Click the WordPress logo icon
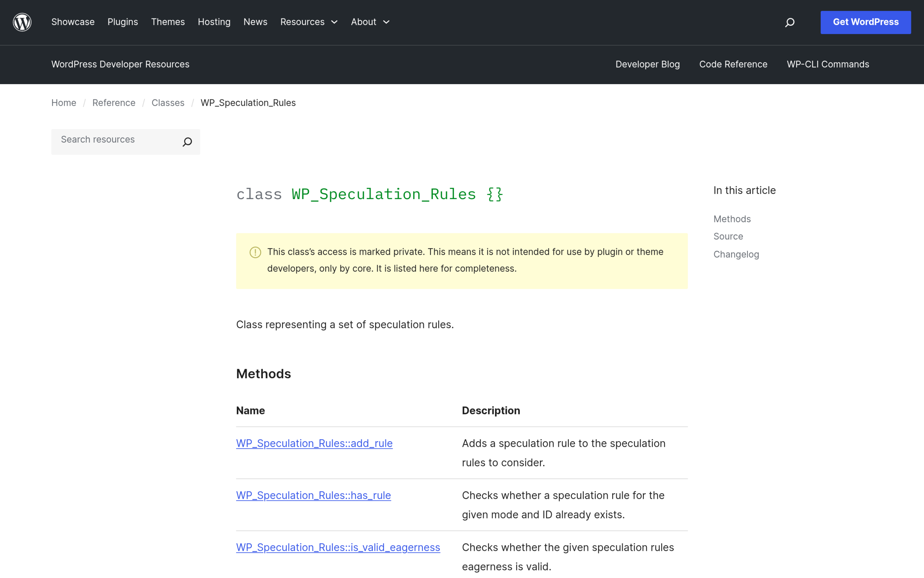Screen dimensions: 924x578 tap(22, 22)
